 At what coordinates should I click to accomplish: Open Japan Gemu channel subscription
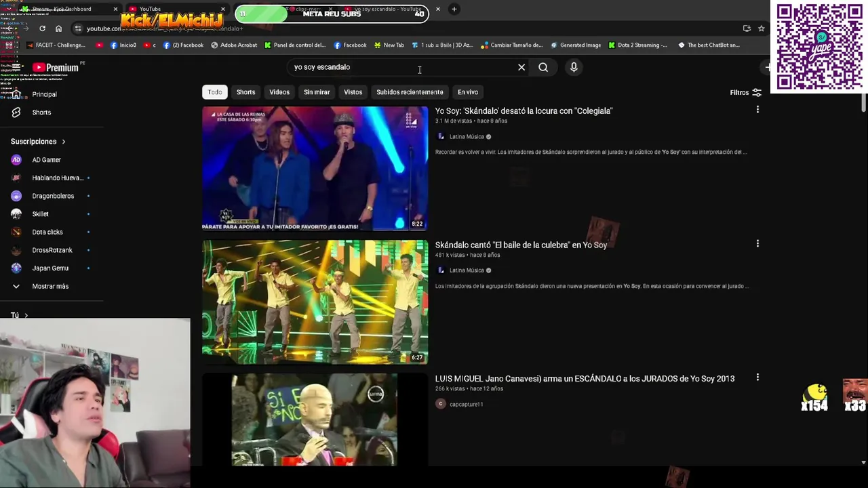point(51,268)
